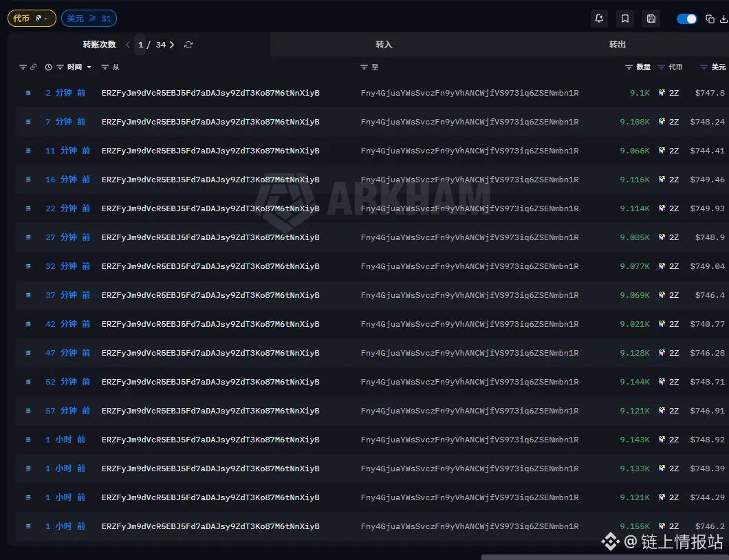This screenshot has height=560, width=729.
Task: Click the 16 分钟 前 timestamp link
Action: point(67,180)
